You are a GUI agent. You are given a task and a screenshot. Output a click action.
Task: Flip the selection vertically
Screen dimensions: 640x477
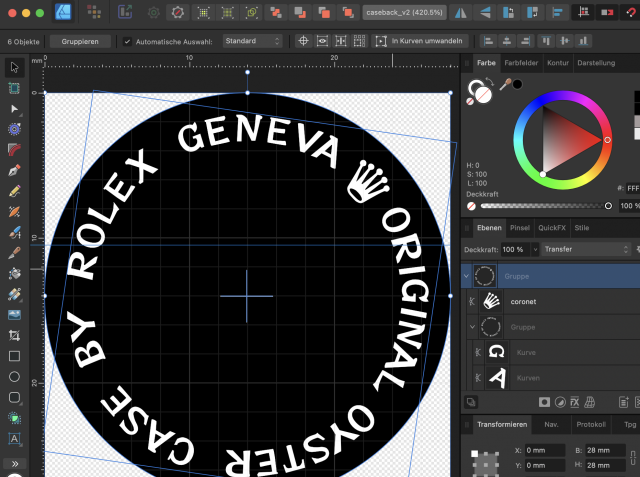click(485, 13)
